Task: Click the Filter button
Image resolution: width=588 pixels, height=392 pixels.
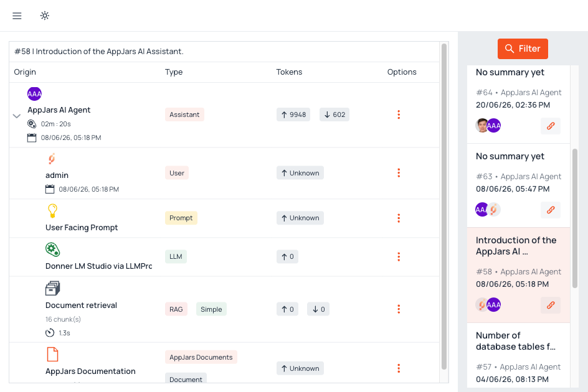Action: point(523,49)
